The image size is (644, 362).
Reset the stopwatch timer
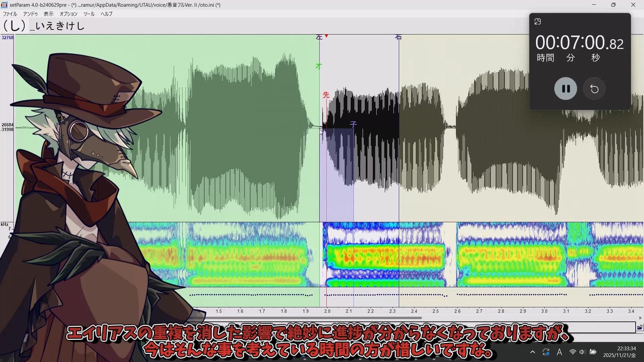(594, 89)
